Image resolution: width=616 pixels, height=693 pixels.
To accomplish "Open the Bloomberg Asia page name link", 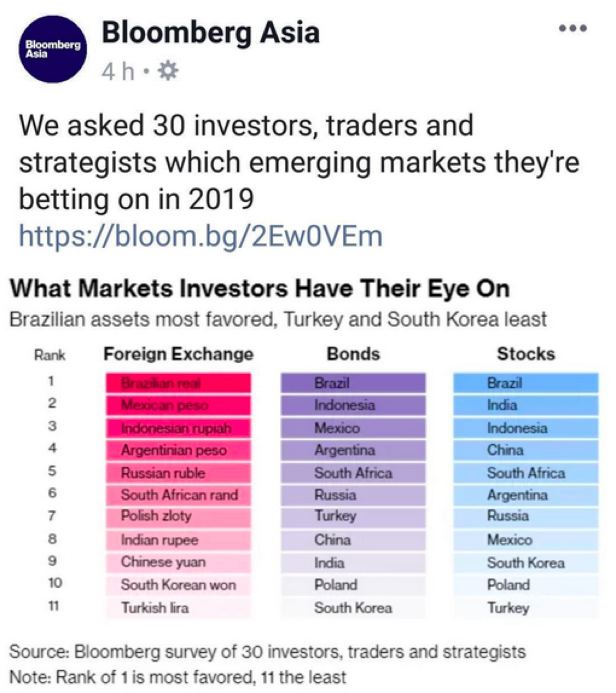I will [211, 33].
